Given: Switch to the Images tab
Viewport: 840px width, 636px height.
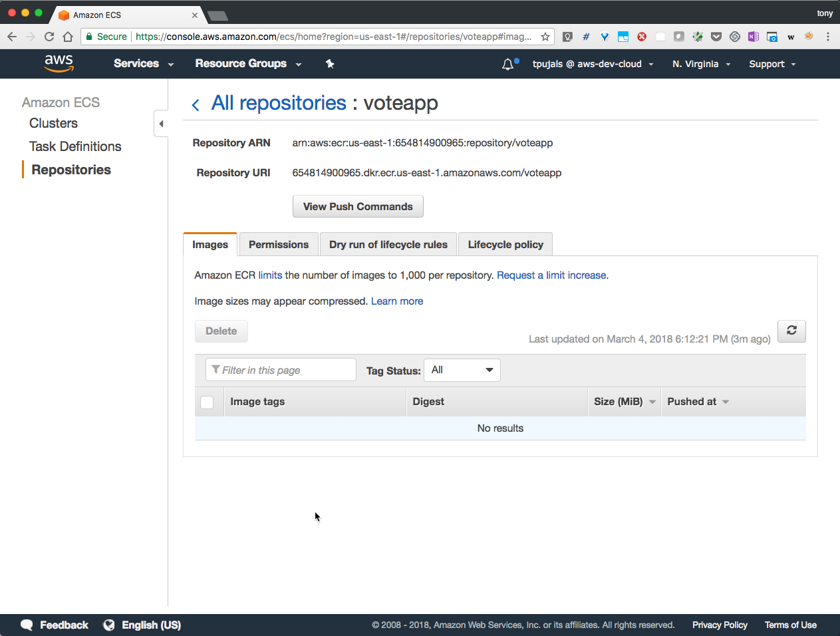Looking at the screenshot, I should (210, 244).
